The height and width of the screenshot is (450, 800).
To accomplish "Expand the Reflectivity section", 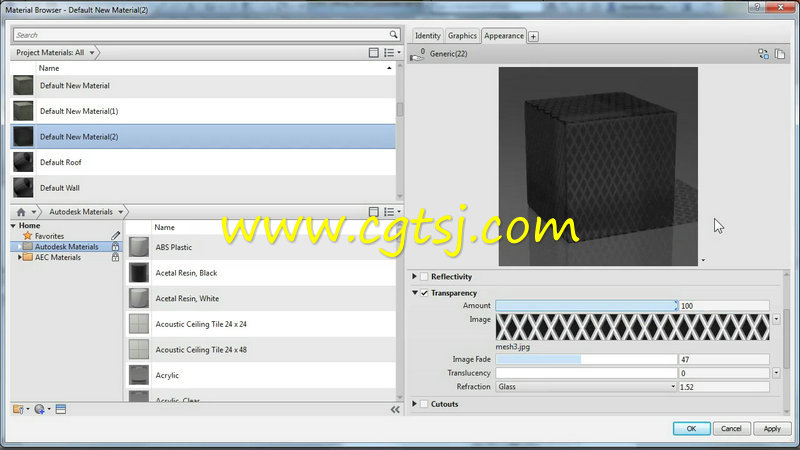I will click(414, 277).
